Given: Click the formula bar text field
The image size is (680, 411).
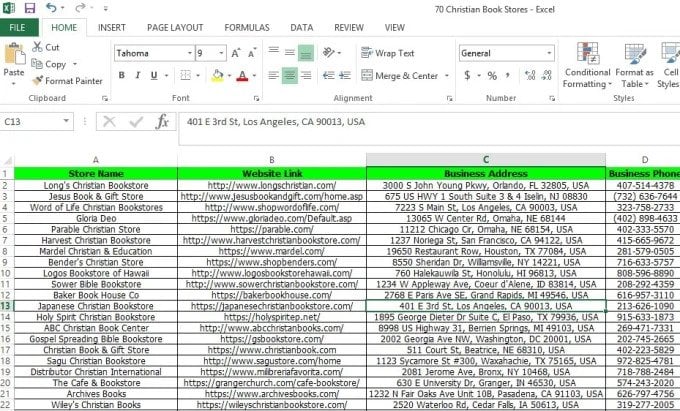Looking at the screenshot, I should point(429,129).
